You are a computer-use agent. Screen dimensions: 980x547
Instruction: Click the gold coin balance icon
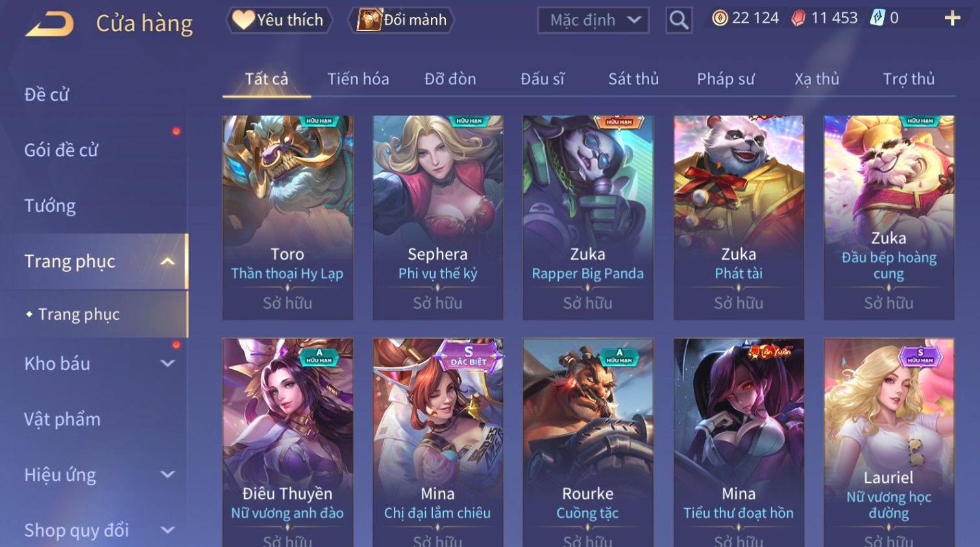point(720,18)
